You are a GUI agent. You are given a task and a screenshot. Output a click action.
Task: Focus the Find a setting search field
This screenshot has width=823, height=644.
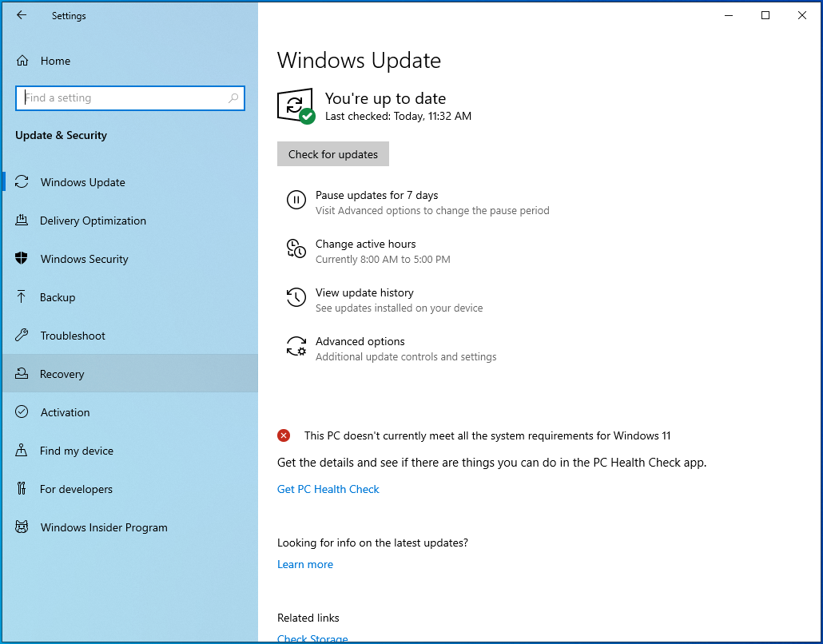click(130, 98)
